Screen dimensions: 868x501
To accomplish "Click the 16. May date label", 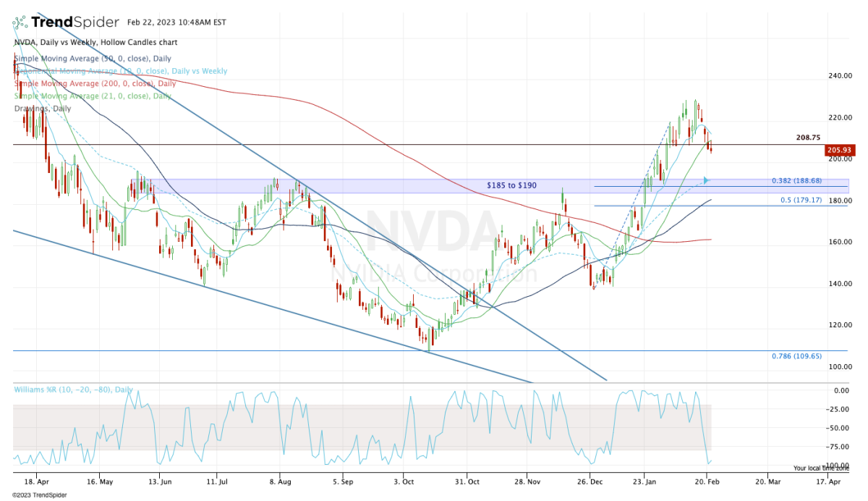I will 101,481.
